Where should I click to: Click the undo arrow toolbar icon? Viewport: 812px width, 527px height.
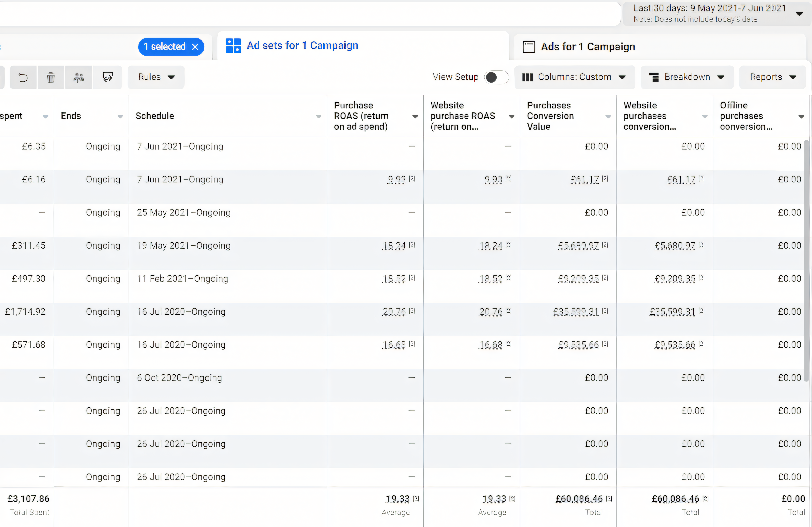(x=23, y=77)
